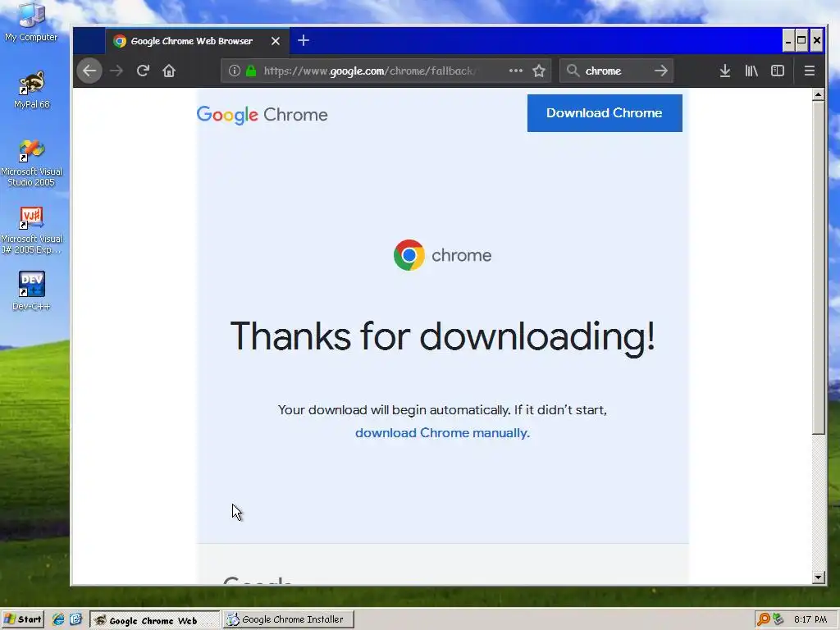Click the page scrollbar down arrow
Viewport: 840px width, 630px height.
[818, 577]
